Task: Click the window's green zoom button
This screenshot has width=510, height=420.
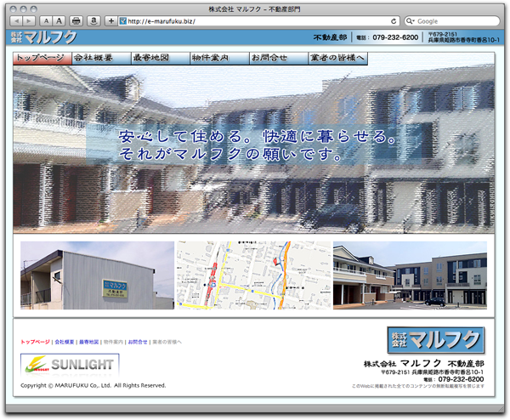Action: coord(33,9)
